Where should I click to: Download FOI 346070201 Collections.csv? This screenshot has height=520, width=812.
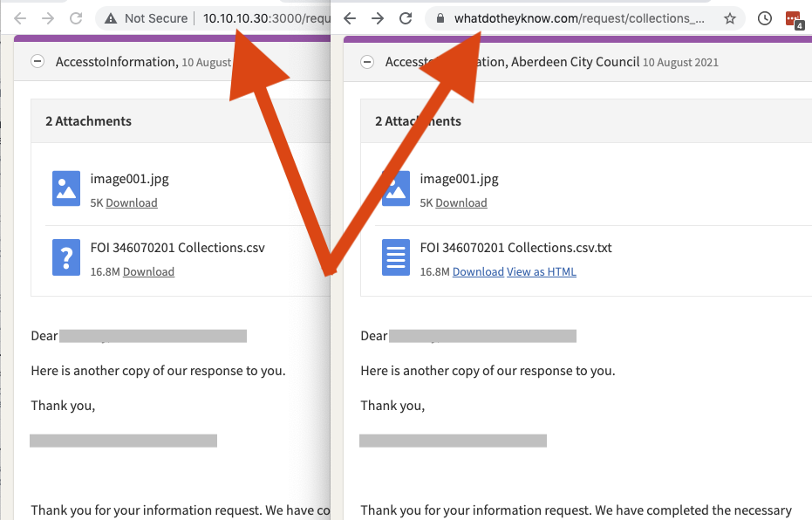[x=148, y=272]
